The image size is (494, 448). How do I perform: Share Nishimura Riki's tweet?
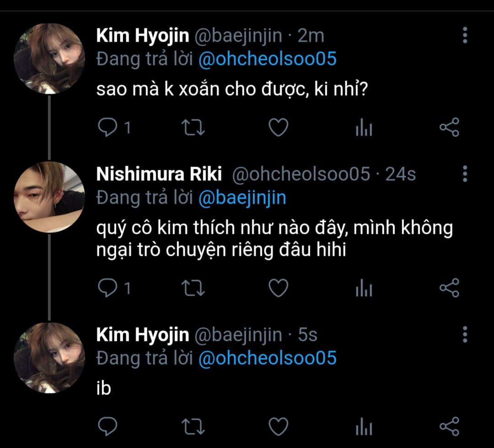[x=449, y=288]
